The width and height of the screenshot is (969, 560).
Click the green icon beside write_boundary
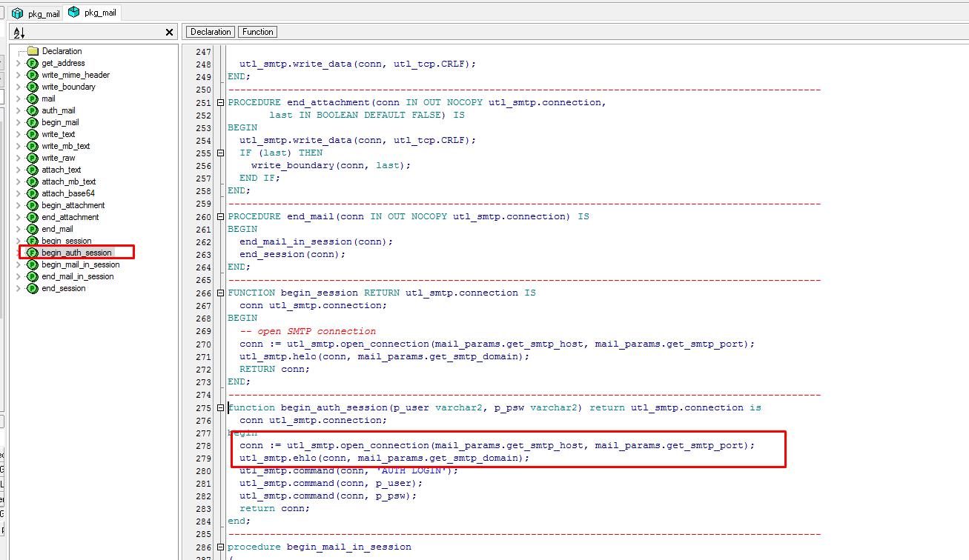pyautogui.click(x=33, y=87)
